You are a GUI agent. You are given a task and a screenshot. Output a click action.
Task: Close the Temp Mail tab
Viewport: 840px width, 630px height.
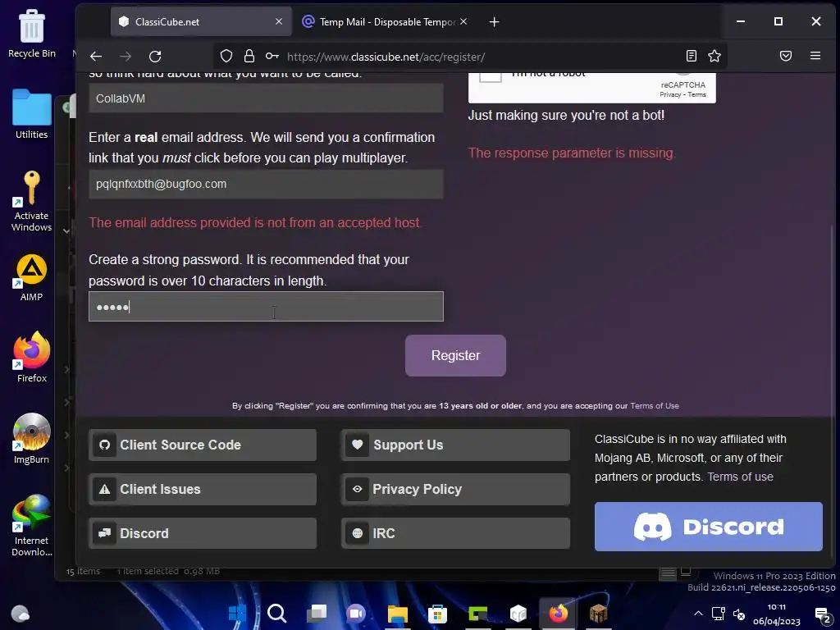pos(463,21)
